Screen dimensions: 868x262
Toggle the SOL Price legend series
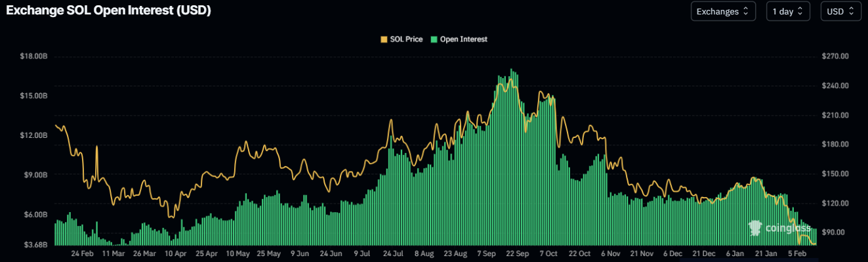coord(402,39)
